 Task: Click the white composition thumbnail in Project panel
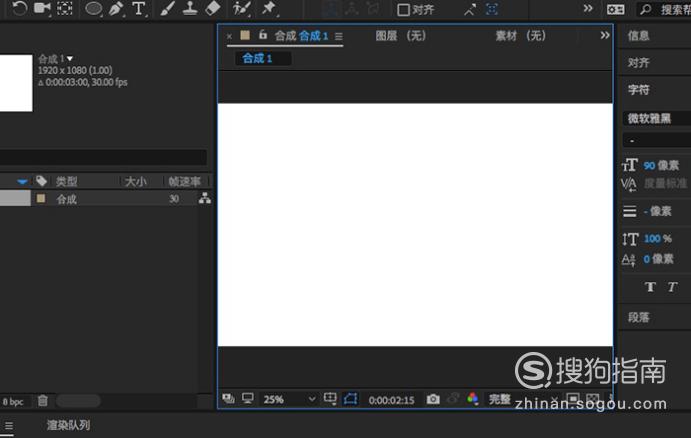point(16,83)
